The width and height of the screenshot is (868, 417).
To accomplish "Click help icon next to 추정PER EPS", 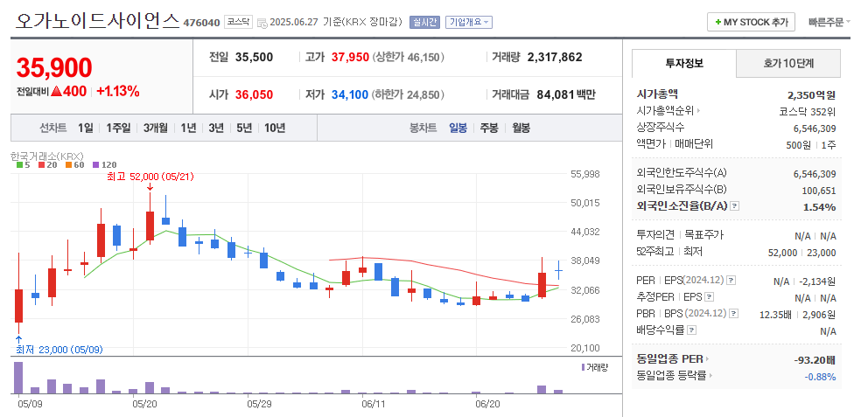I will coord(710,297).
